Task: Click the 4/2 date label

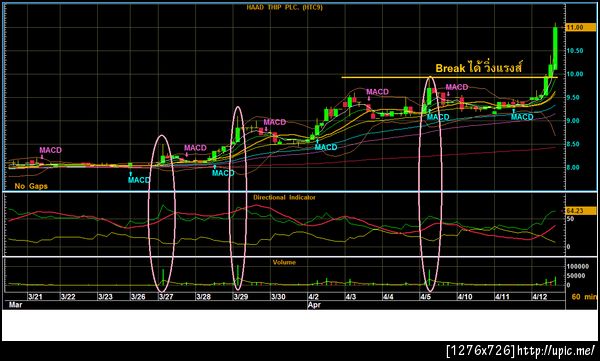Action: coord(313,297)
